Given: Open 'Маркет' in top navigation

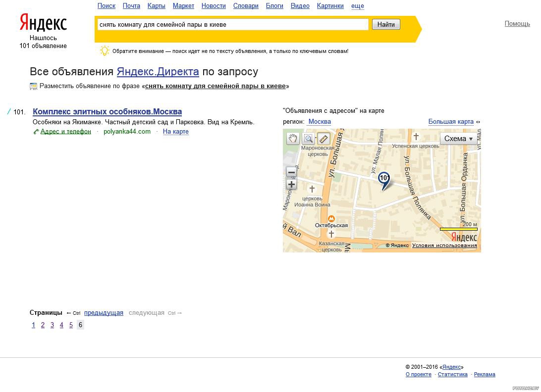Looking at the screenshot, I should pos(183,6).
